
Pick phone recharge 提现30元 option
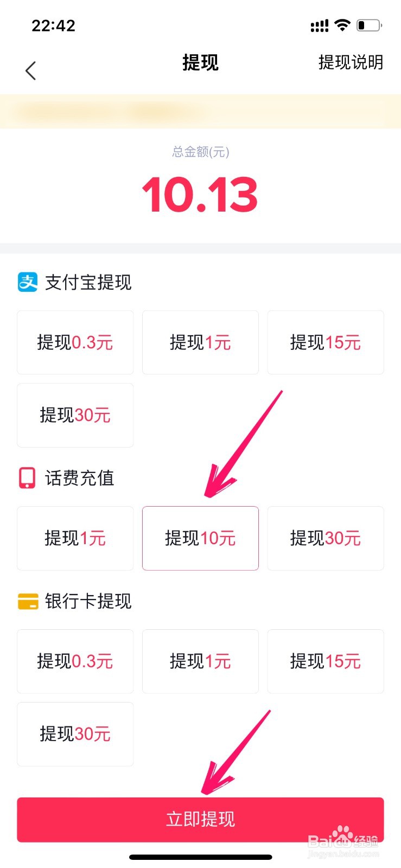coord(326,538)
